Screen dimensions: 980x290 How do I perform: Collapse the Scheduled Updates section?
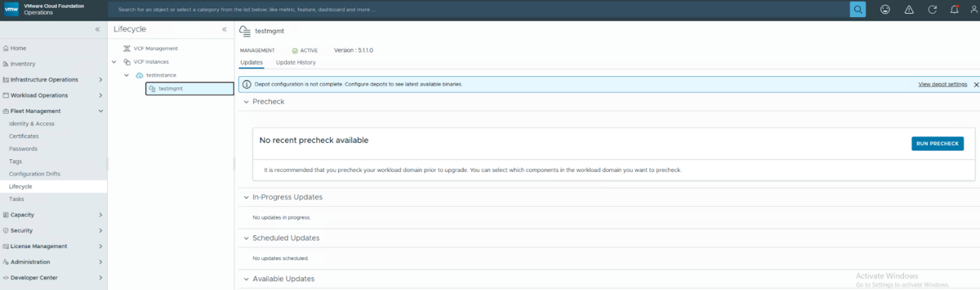(246, 238)
